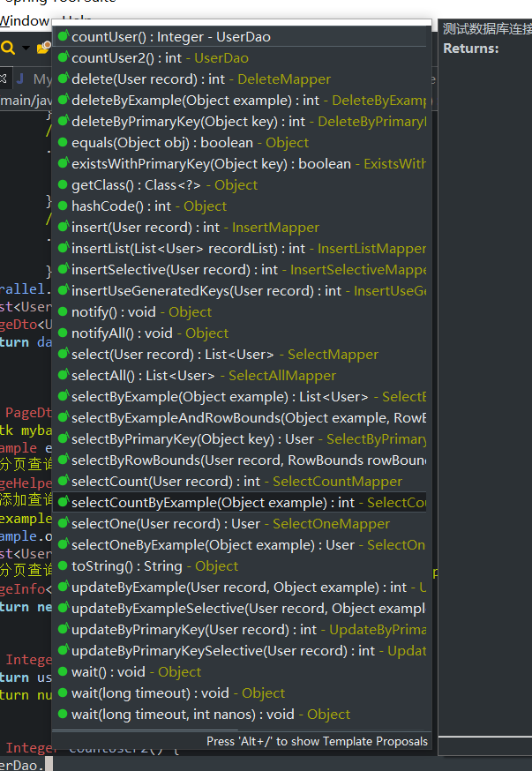This screenshot has height=771, width=532.
Task: Select countUser() : Integer proposal
Action: click(239, 37)
